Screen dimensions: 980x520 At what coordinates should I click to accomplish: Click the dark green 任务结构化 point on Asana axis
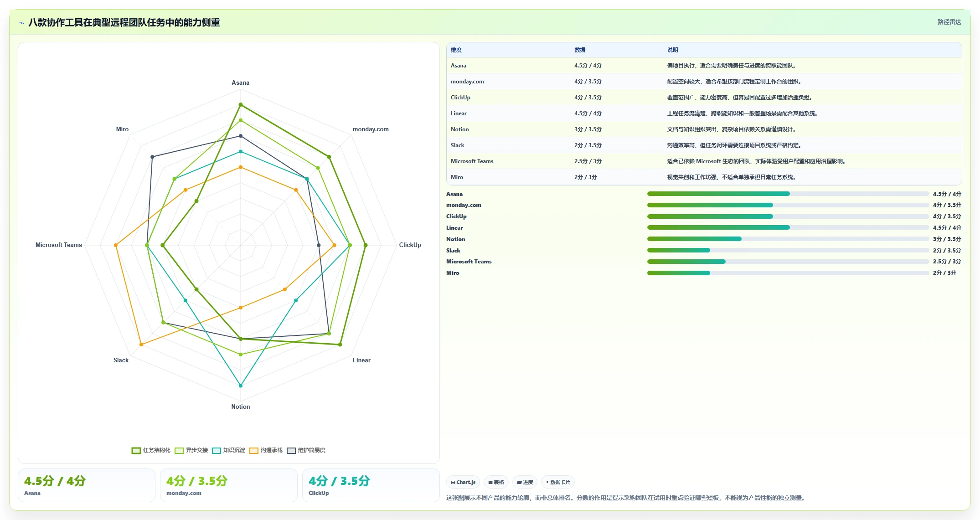(x=241, y=105)
